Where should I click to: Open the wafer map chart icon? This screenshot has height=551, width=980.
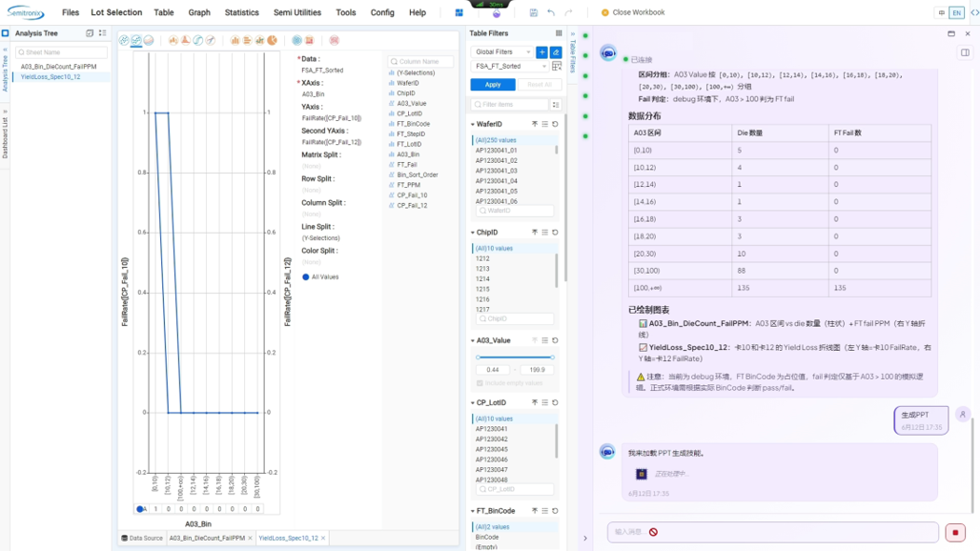click(296, 41)
